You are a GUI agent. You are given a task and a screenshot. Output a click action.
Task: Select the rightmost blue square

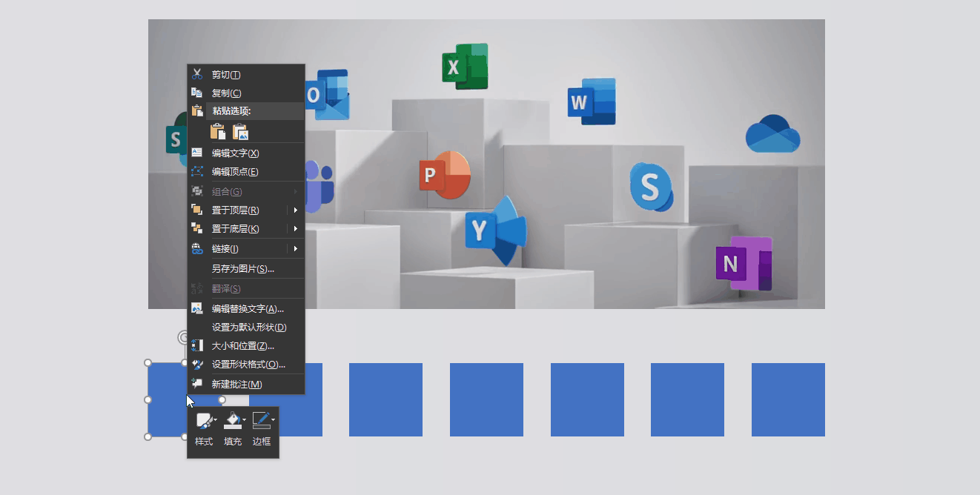788,399
